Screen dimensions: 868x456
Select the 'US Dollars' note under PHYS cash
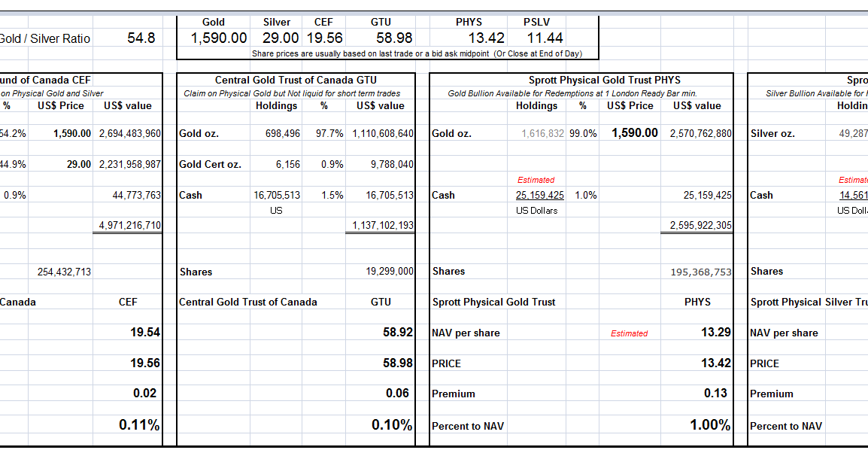coord(537,211)
